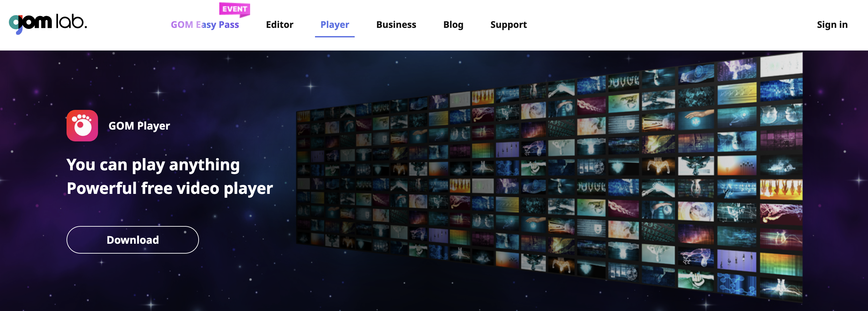The width and height of the screenshot is (868, 311).
Task: Click the red GOM Player paw icon
Action: pyautogui.click(x=82, y=126)
